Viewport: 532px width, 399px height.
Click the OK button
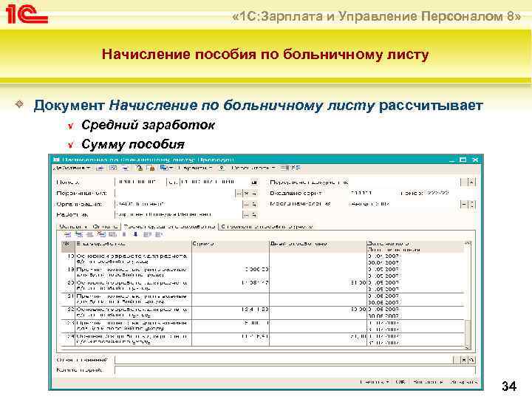[400, 382]
